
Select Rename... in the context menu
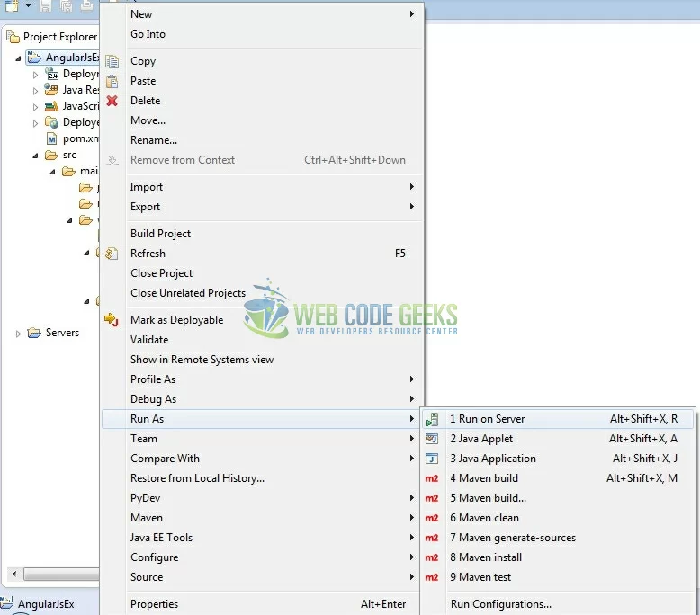263,140
